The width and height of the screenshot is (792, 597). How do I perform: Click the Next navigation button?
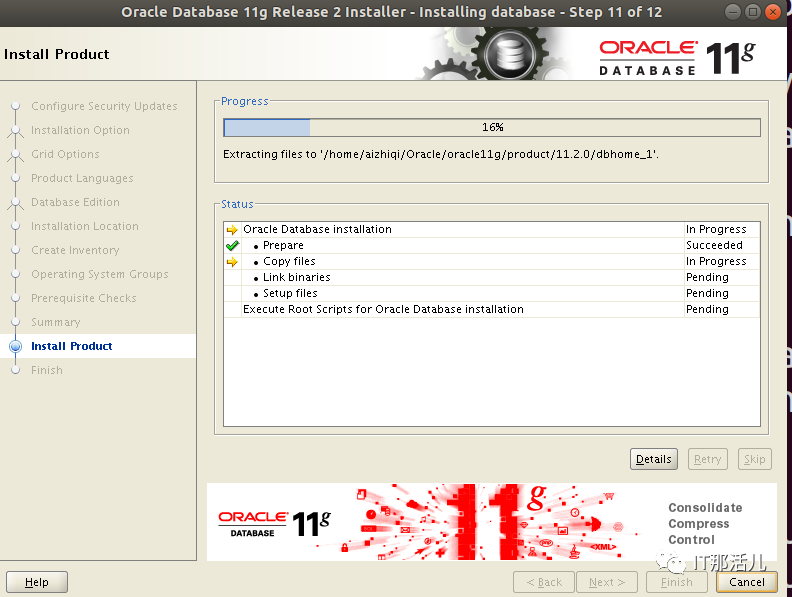[x=607, y=582]
